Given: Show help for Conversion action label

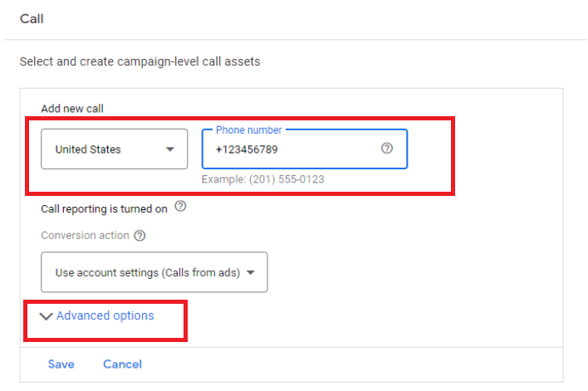Looking at the screenshot, I should coord(140,236).
